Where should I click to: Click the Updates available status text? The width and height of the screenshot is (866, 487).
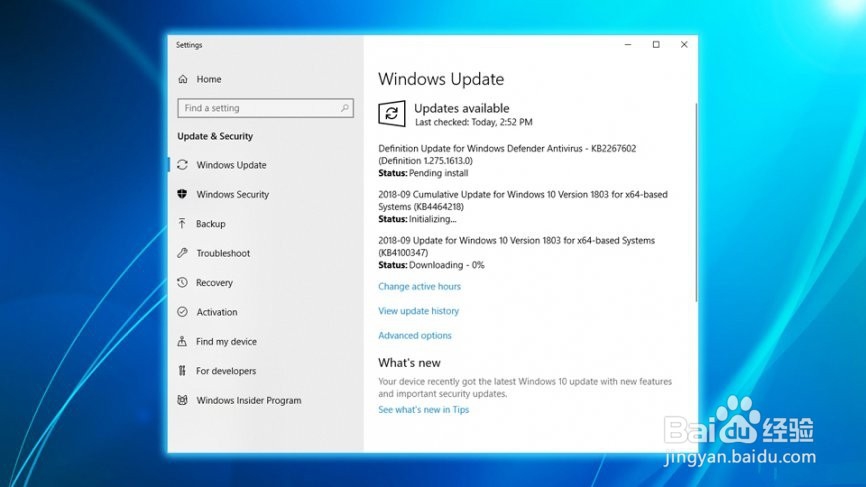coord(462,108)
